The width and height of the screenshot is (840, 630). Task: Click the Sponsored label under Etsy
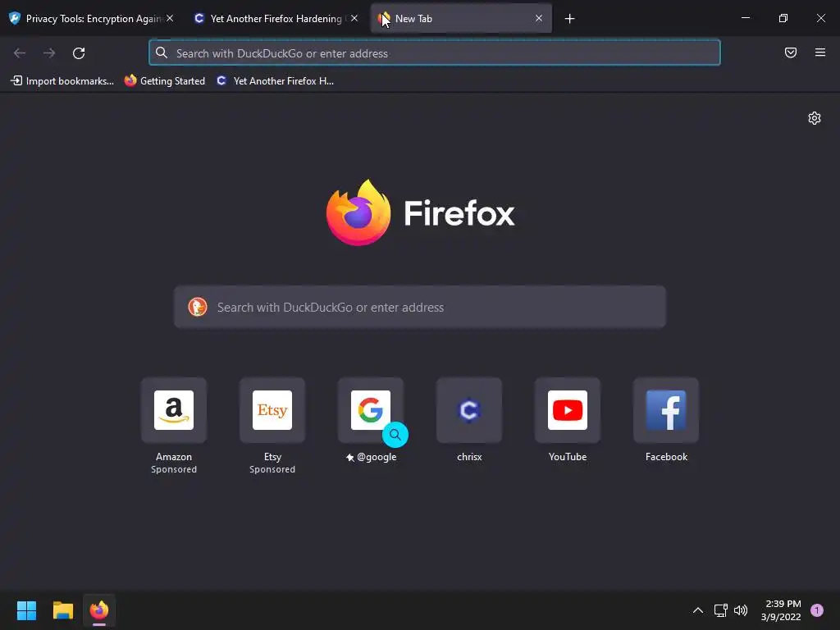pos(272,469)
